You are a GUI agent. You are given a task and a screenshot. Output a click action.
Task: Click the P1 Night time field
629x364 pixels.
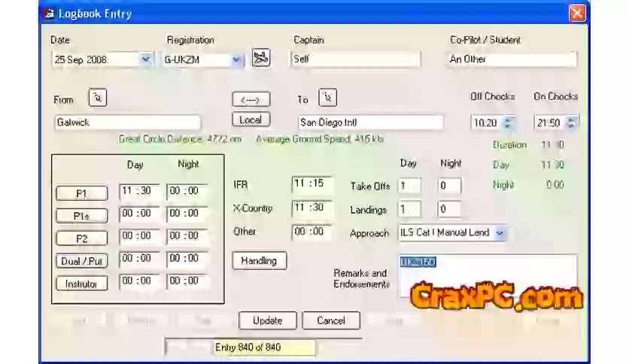tap(187, 191)
